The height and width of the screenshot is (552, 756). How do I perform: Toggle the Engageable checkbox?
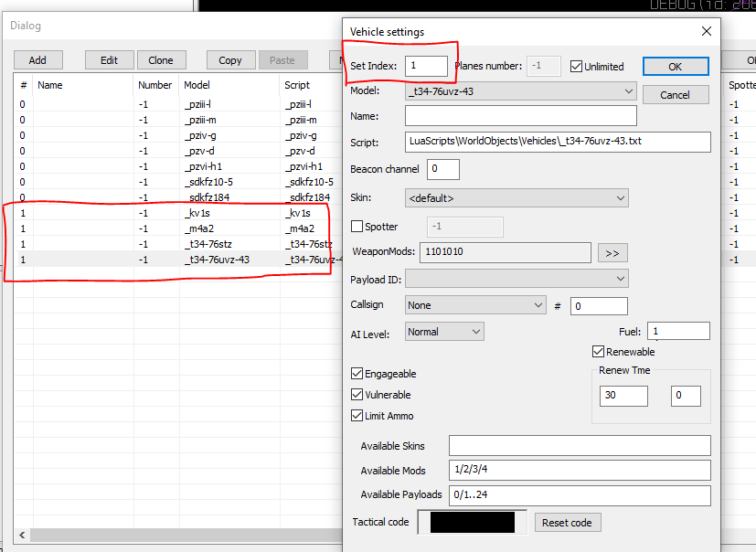[357, 374]
